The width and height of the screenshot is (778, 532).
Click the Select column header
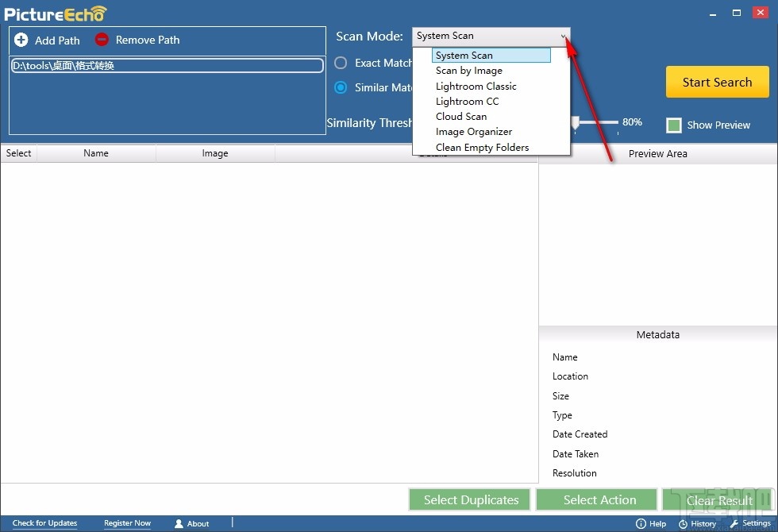tap(18, 152)
